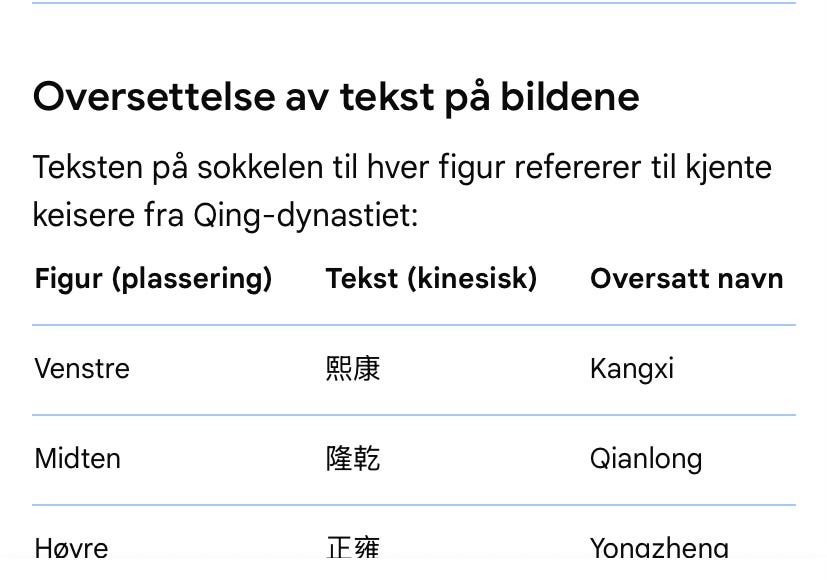Click the name Qianlong

tap(646, 459)
